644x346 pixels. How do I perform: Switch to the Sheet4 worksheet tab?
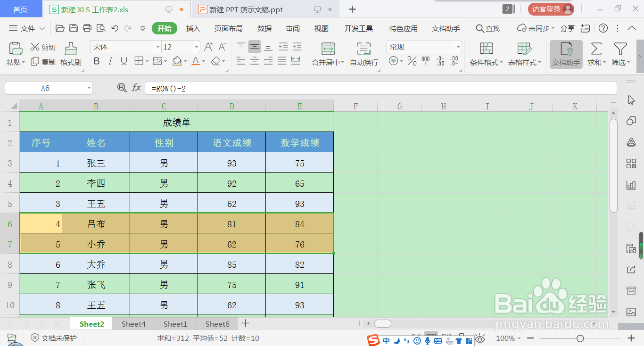point(133,324)
